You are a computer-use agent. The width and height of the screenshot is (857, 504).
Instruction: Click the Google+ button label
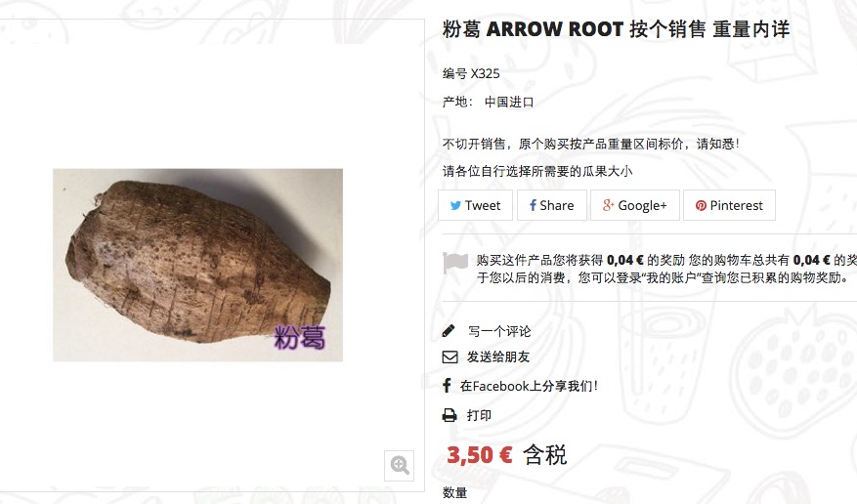pos(642,205)
